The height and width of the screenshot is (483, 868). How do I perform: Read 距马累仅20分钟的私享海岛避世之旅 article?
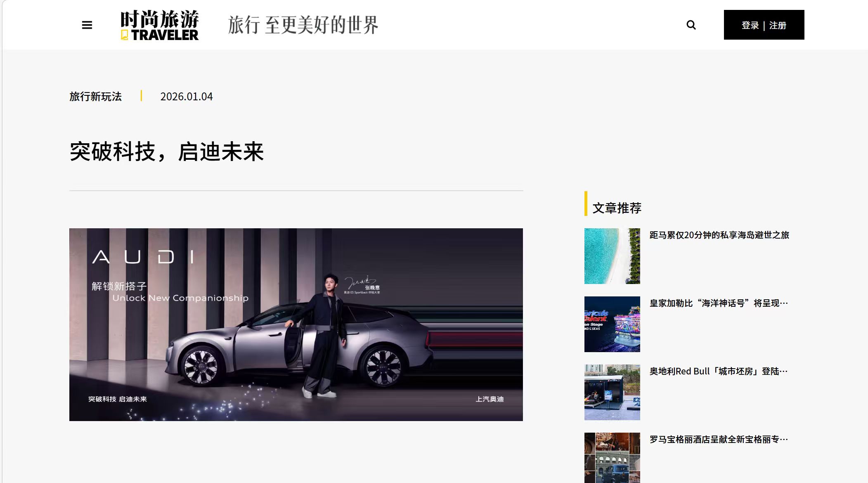tap(719, 235)
